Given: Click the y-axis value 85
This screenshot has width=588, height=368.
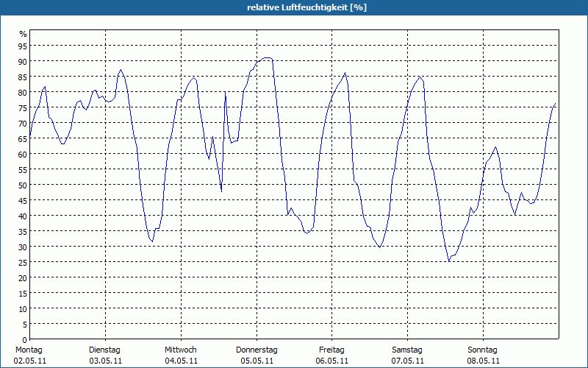Looking at the screenshot, I should 23,77.
